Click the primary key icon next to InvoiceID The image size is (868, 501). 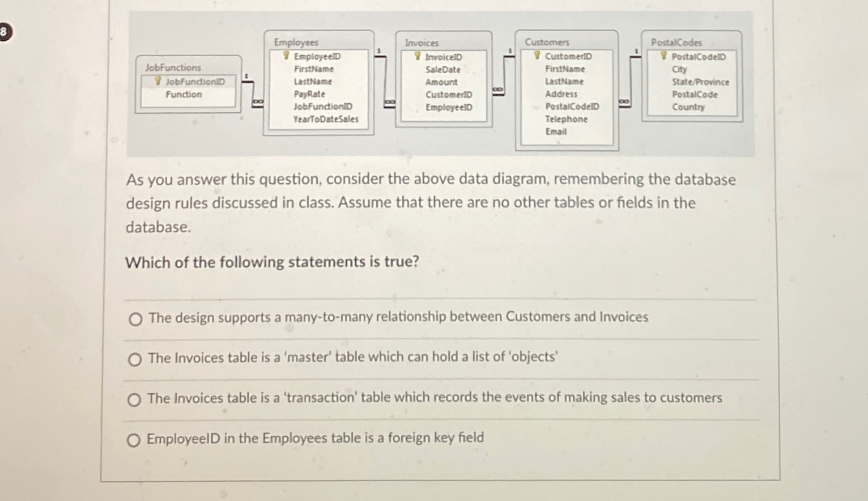click(x=418, y=57)
